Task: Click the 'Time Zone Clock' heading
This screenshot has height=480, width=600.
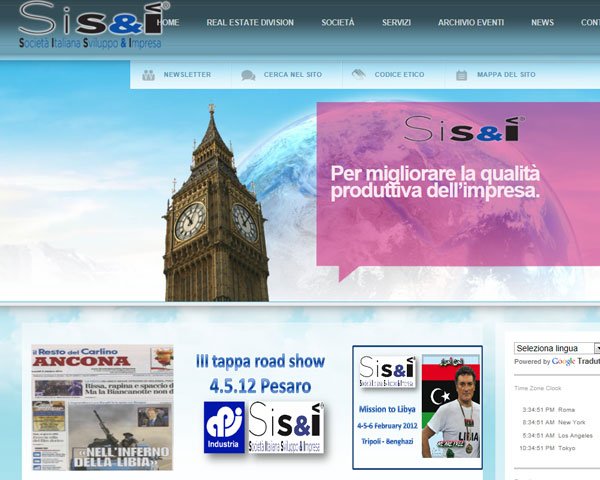Action: click(538, 388)
